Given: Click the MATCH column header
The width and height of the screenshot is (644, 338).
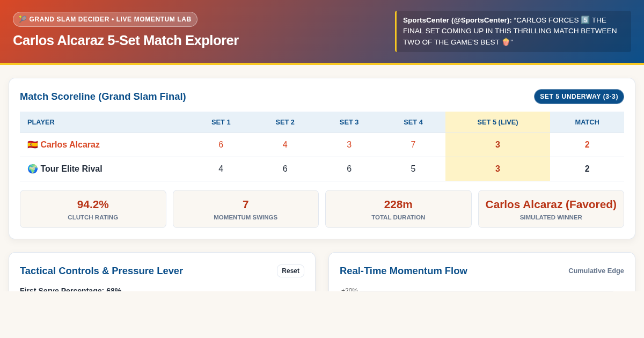Looking at the screenshot, I should point(587,122).
